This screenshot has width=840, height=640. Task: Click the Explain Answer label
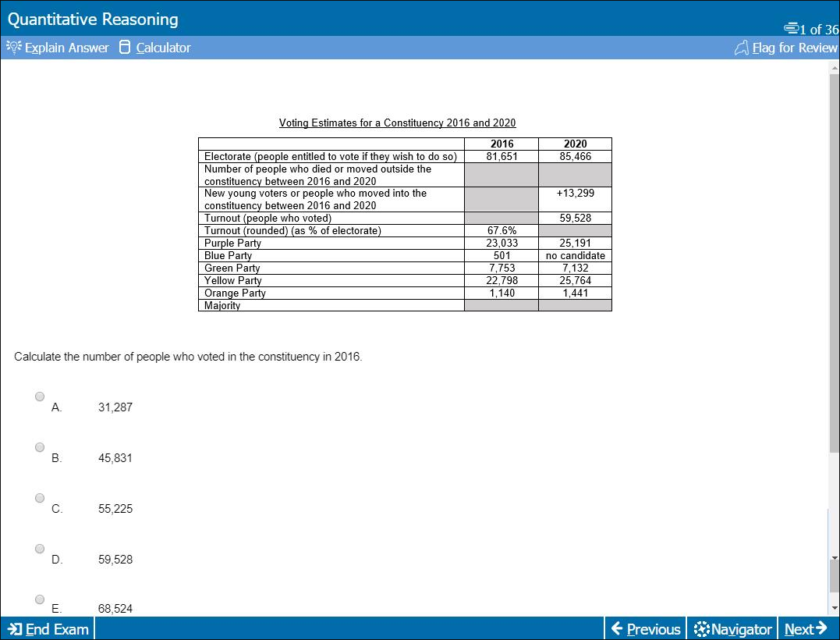pos(66,48)
